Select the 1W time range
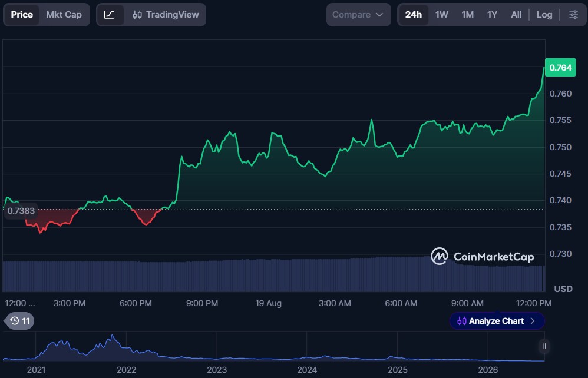Screen dimensions: 588x378 [441, 15]
